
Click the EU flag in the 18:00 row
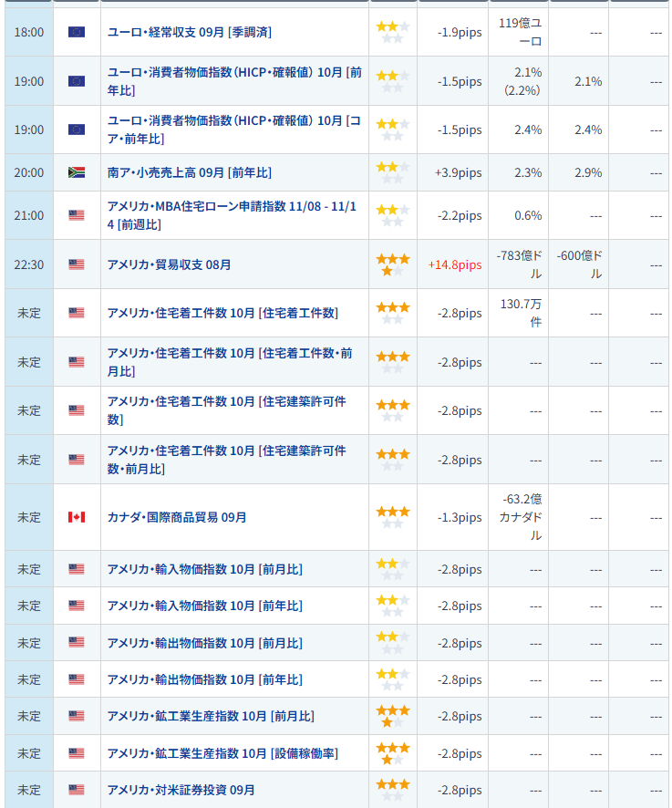[77, 32]
